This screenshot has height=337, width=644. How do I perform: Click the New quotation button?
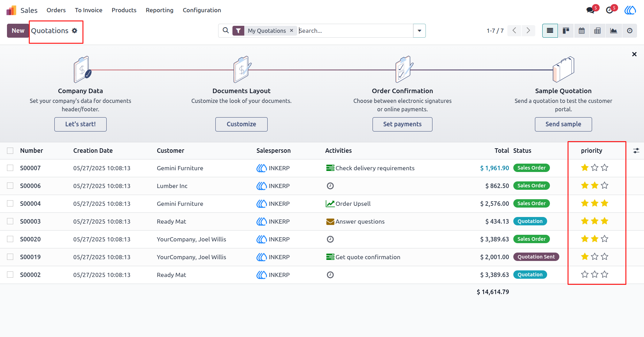18,31
